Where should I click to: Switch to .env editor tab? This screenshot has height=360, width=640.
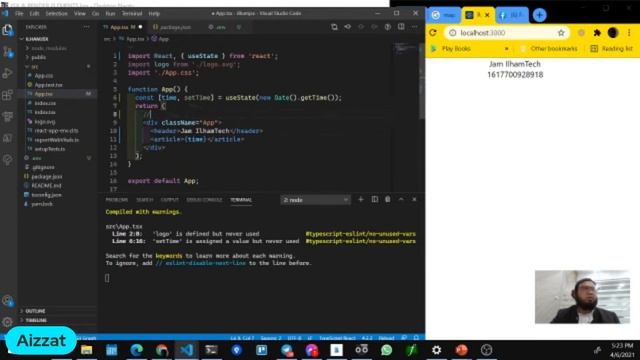coord(220,27)
